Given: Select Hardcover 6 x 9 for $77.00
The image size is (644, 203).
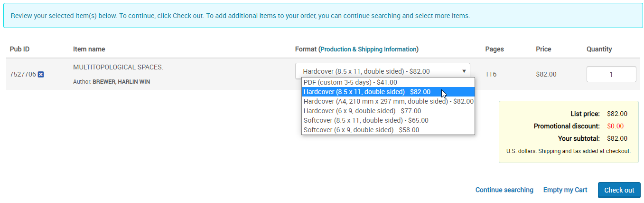Looking at the screenshot, I should pyautogui.click(x=362, y=111).
